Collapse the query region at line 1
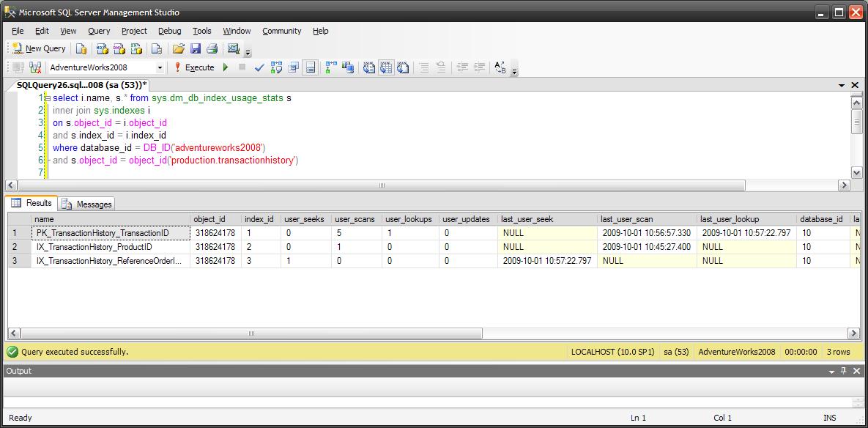The height and width of the screenshot is (428, 868). pos(48,98)
